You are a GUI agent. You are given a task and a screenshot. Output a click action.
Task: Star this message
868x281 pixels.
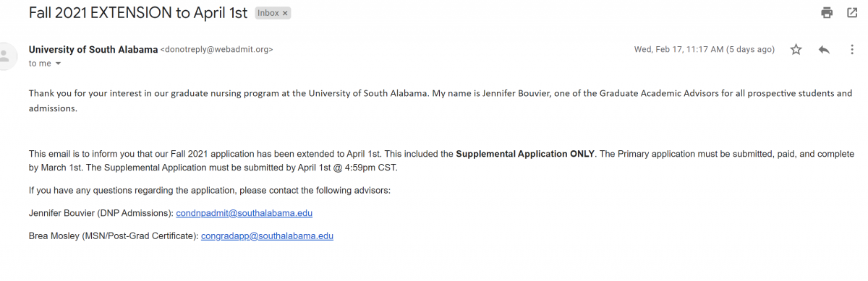click(796, 50)
